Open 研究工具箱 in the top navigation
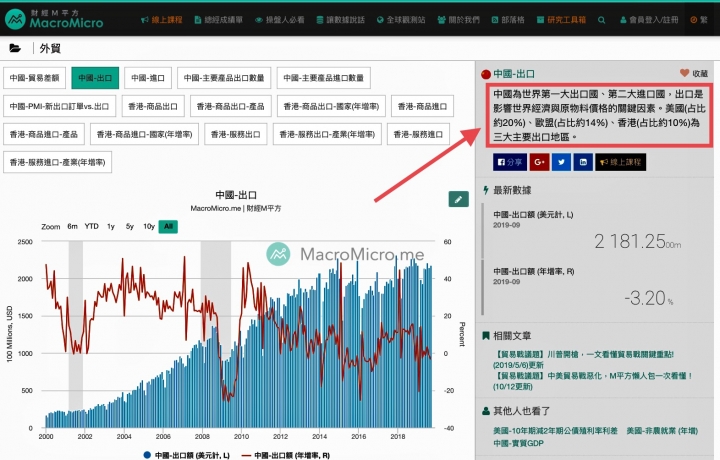This screenshot has width=720, height=460. tap(561, 20)
